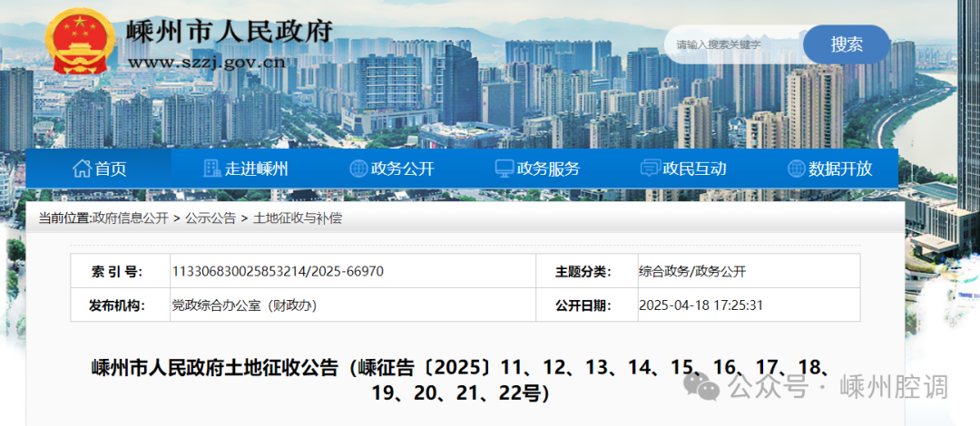
Task: Click the 当前位置 breadcrumb label
Action: click(x=64, y=218)
